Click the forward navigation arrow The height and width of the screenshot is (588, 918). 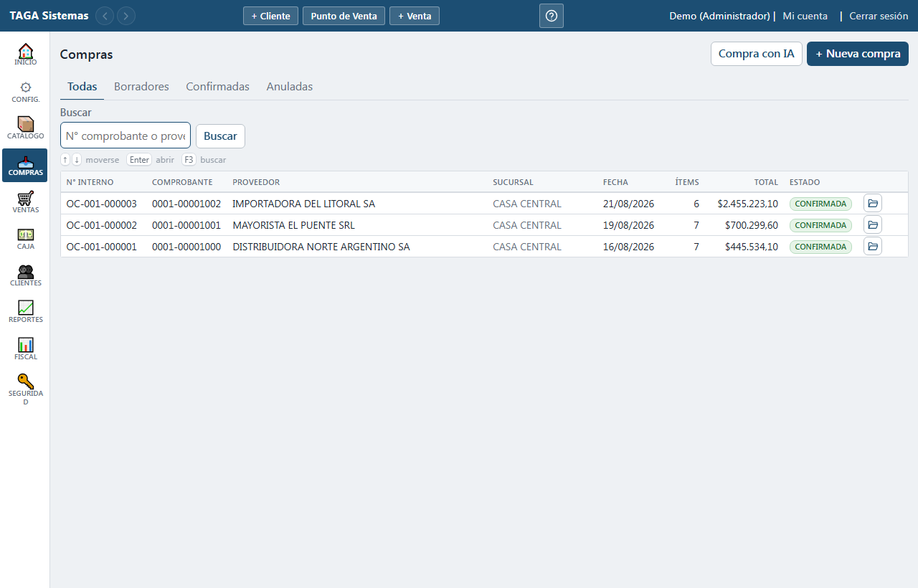(x=126, y=16)
